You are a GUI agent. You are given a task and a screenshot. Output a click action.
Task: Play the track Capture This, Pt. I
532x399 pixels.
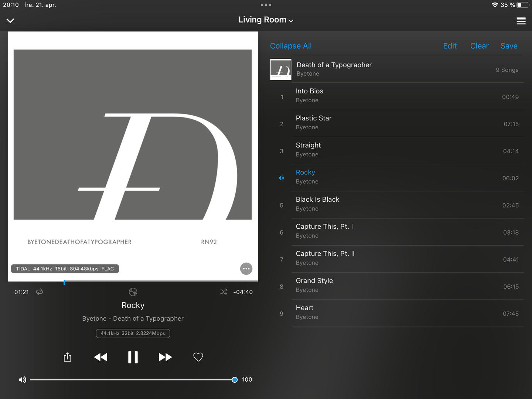click(x=397, y=232)
